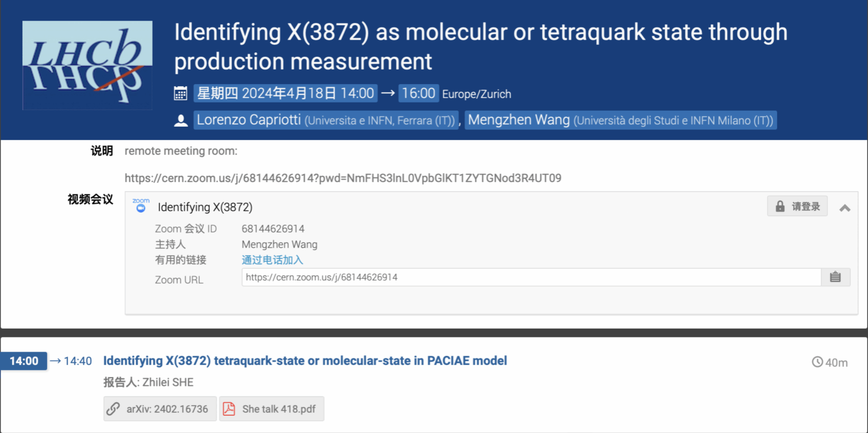Open the She talk 418.pdf file
This screenshot has height=433, width=868.
click(x=279, y=409)
